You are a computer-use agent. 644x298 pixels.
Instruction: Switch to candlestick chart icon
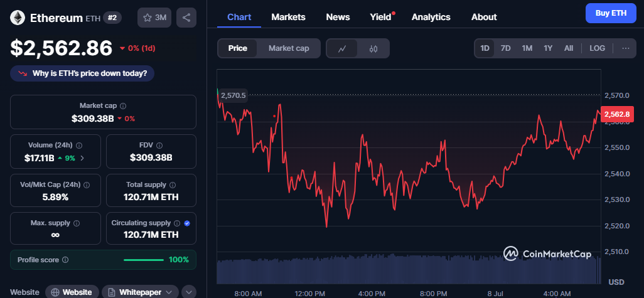[x=373, y=48]
